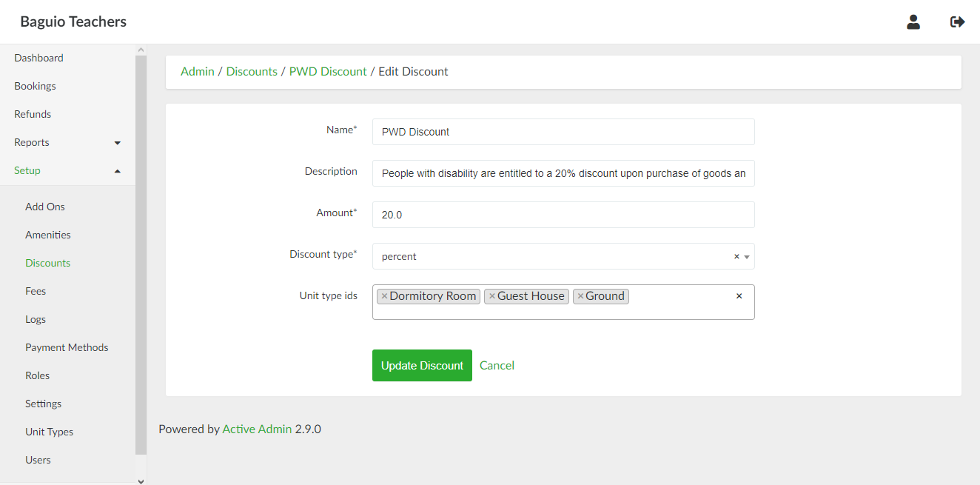The width and height of the screenshot is (980, 485).
Task: Cancel editing the discount
Action: tap(497, 365)
